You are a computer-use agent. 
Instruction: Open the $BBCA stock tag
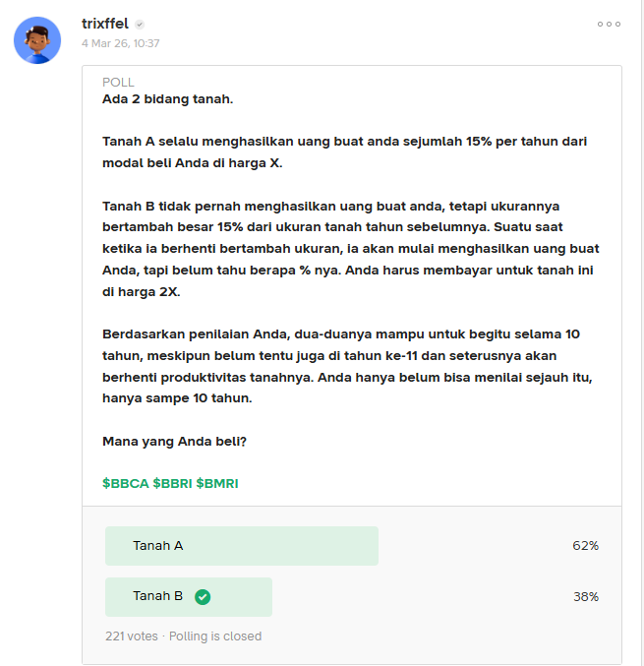point(125,483)
